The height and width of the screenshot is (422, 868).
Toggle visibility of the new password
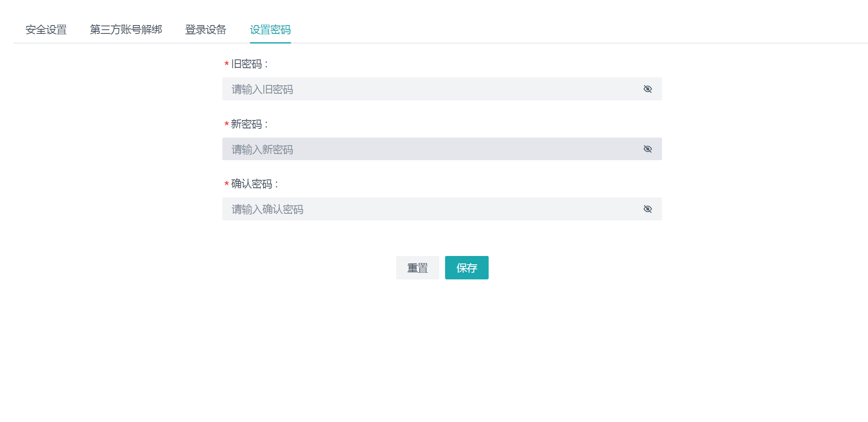pos(647,149)
